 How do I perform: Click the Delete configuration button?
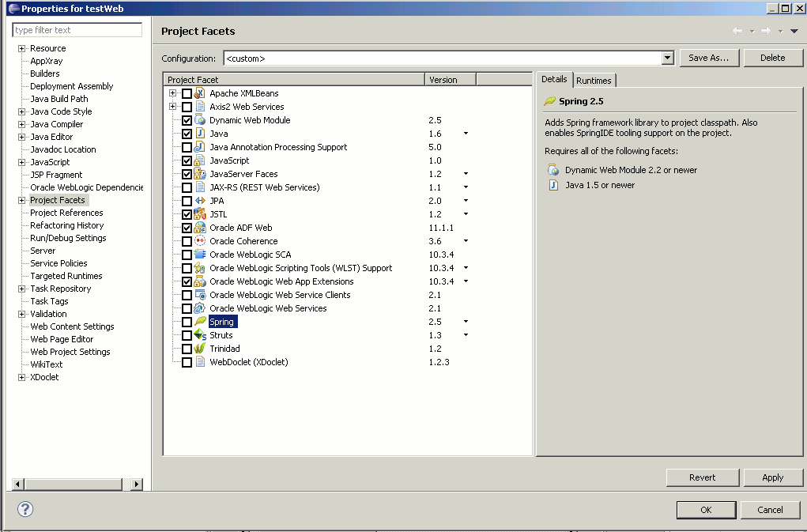coord(773,58)
